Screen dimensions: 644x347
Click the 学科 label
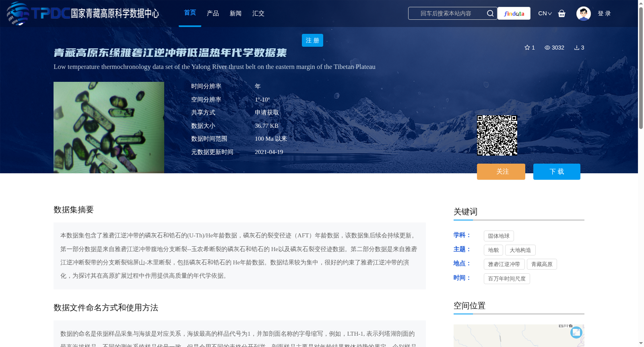[462, 235]
